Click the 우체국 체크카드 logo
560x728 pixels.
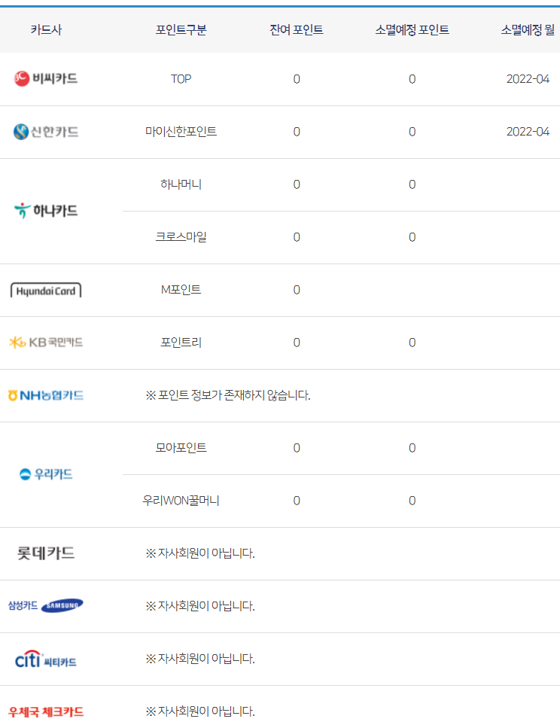(x=45, y=711)
